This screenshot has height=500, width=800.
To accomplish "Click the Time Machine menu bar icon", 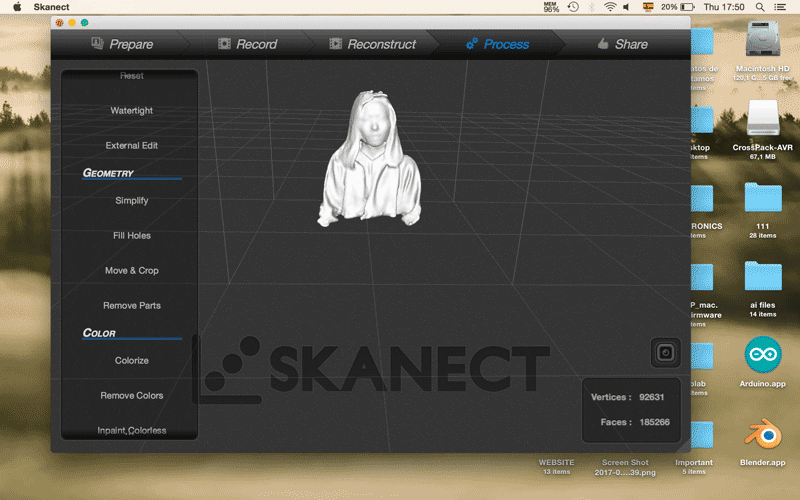I will click(x=573, y=7).
